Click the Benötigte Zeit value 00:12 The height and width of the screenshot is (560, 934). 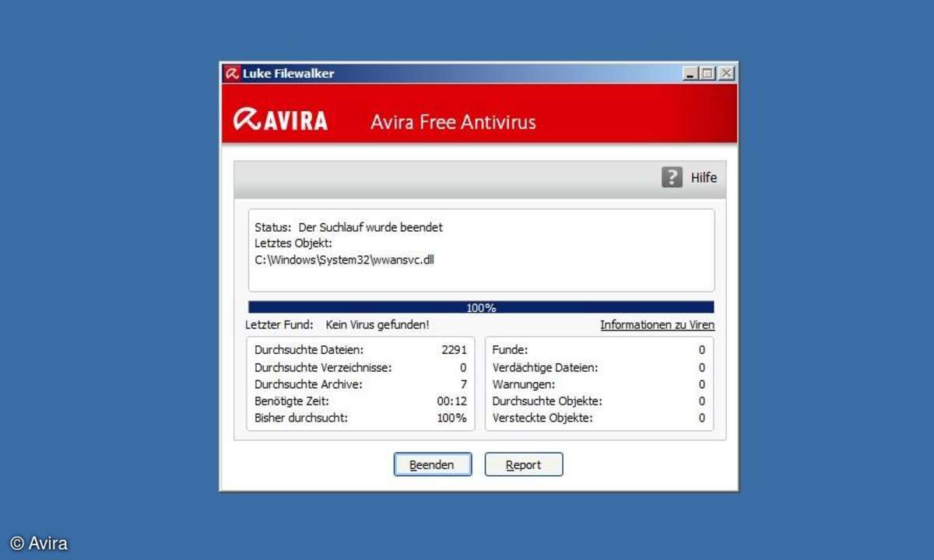point(451,401)
